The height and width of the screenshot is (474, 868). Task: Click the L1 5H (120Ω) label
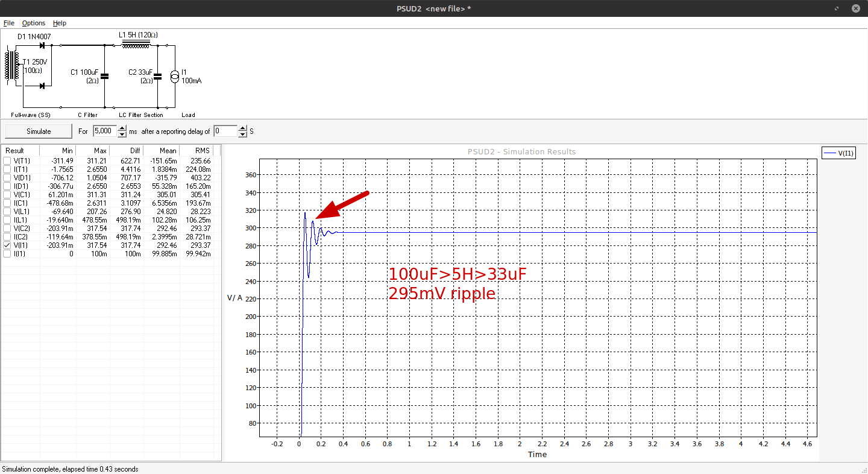(139, 35)
